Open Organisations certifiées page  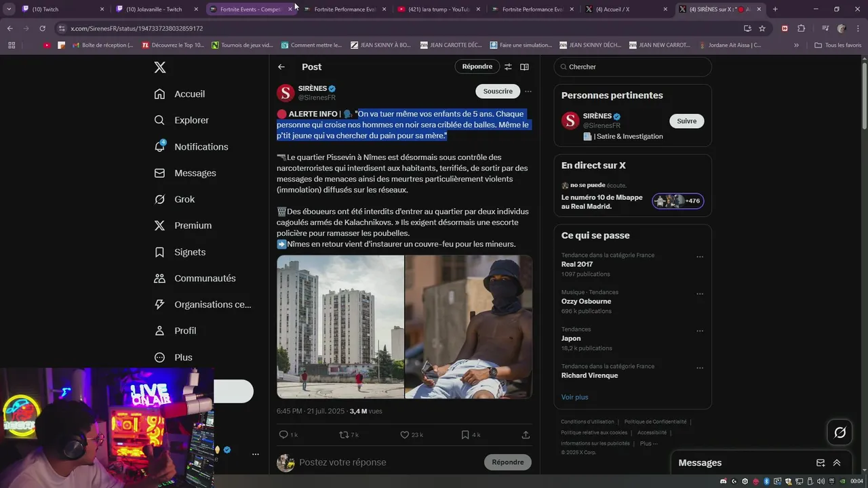pos(202,305)
